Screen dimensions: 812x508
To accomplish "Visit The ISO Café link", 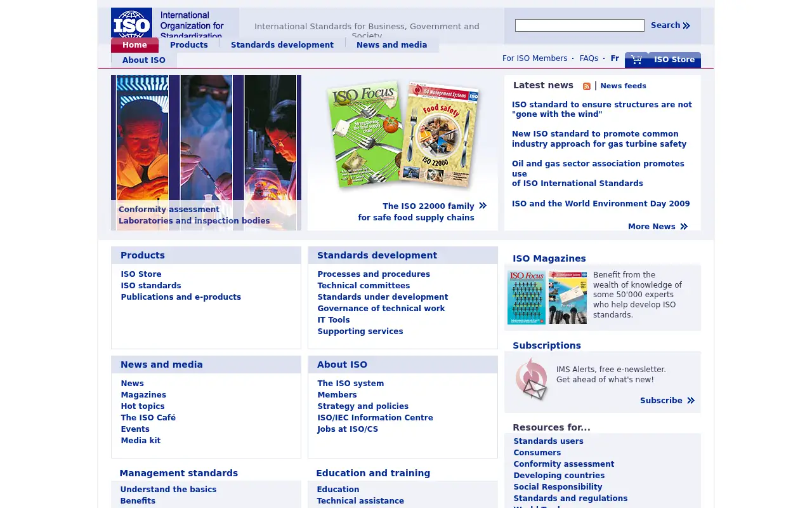I will [x=148, y=418].
